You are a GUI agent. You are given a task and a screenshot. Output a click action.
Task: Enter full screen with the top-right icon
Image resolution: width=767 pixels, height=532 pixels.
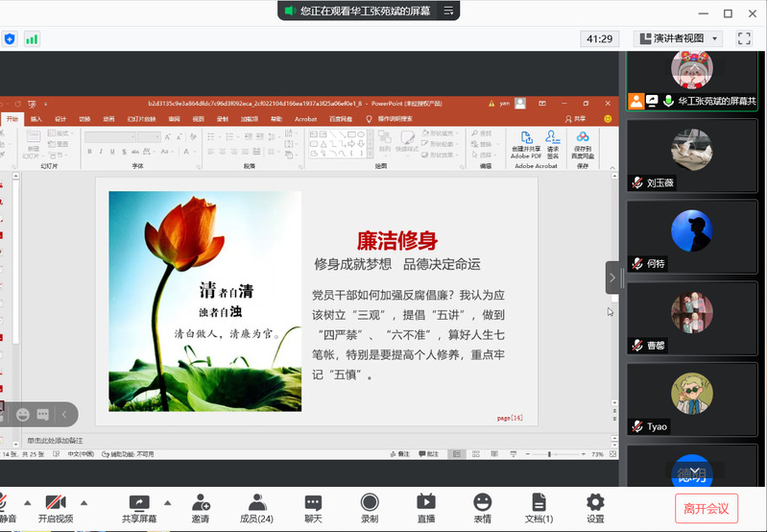744,38
